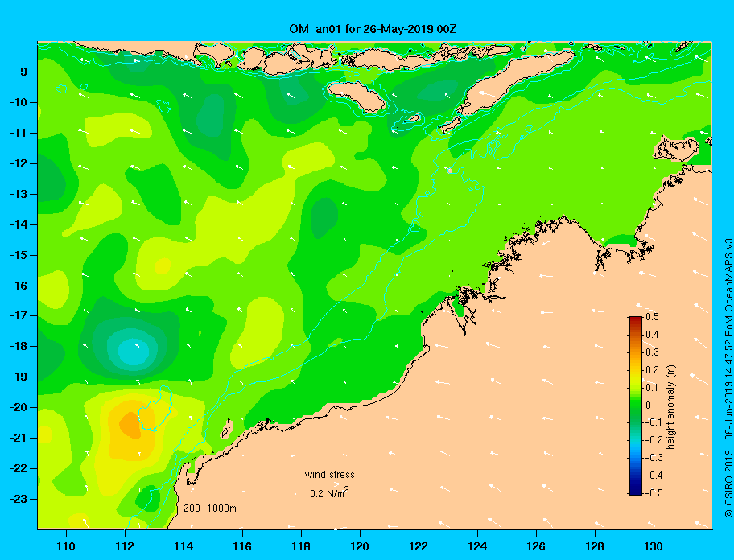Click the height anomaly color bar
Viewport: 734px width, 560px height.
[x=636, y=406]
